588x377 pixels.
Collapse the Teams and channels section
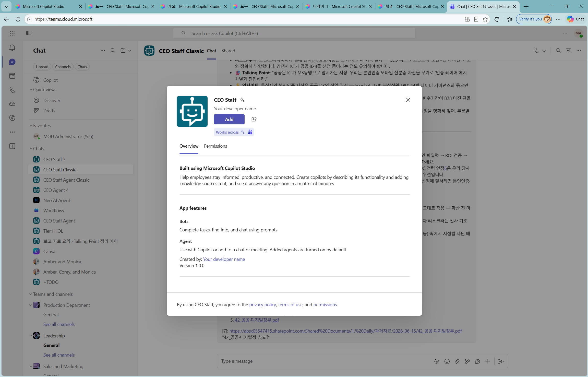(31, 294)
